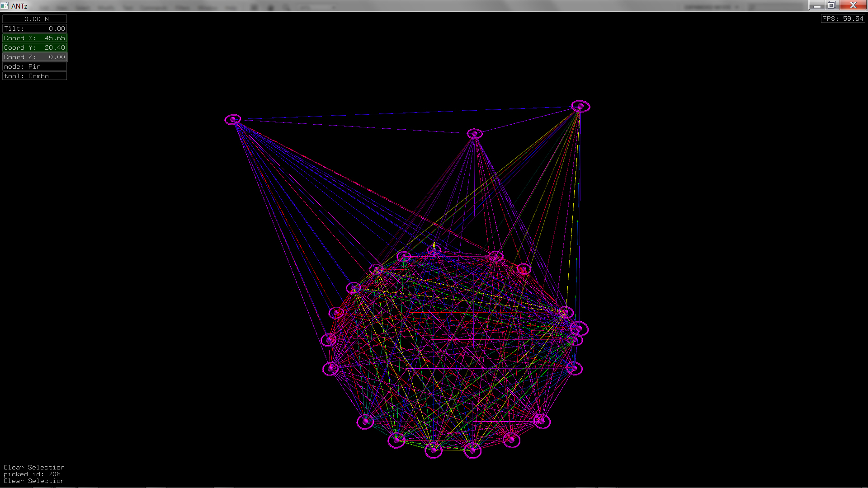The height and width of the screenshot is (488, 868).
Task: Change the mode: Pin selector
Action: [x=35, y=66]
